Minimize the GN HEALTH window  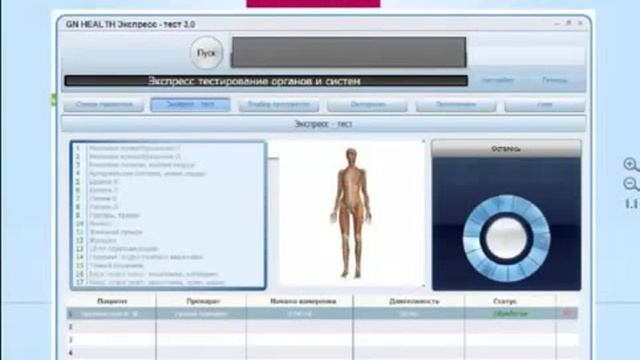coord(557,24)
